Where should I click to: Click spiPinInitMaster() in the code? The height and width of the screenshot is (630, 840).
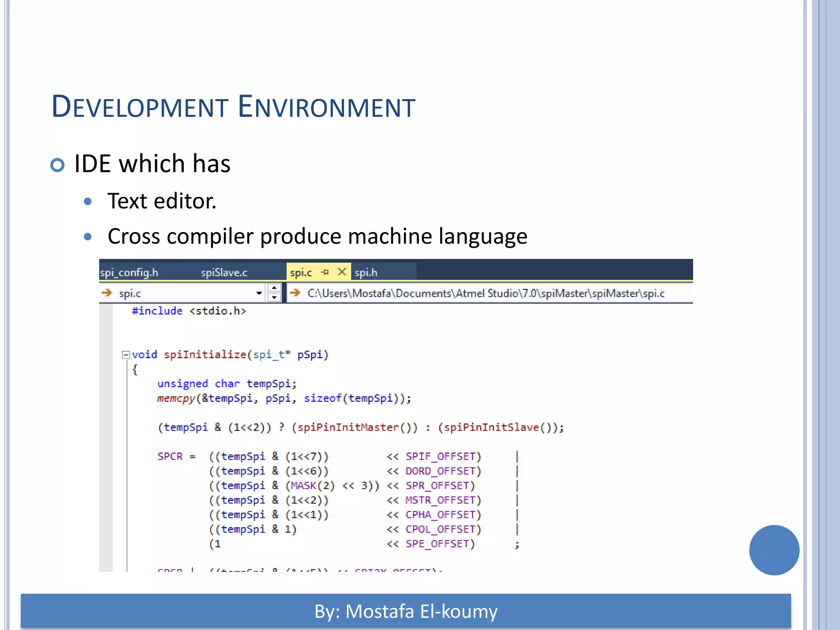(x=354, y=427)
